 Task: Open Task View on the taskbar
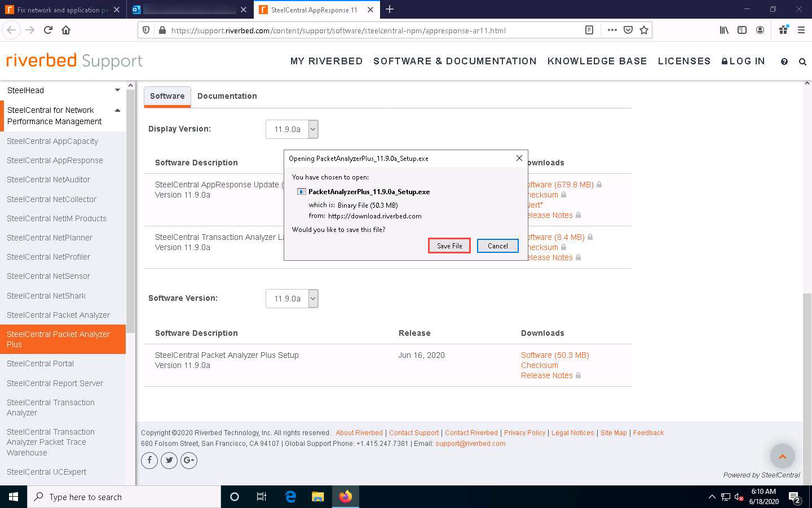point(262,497)
